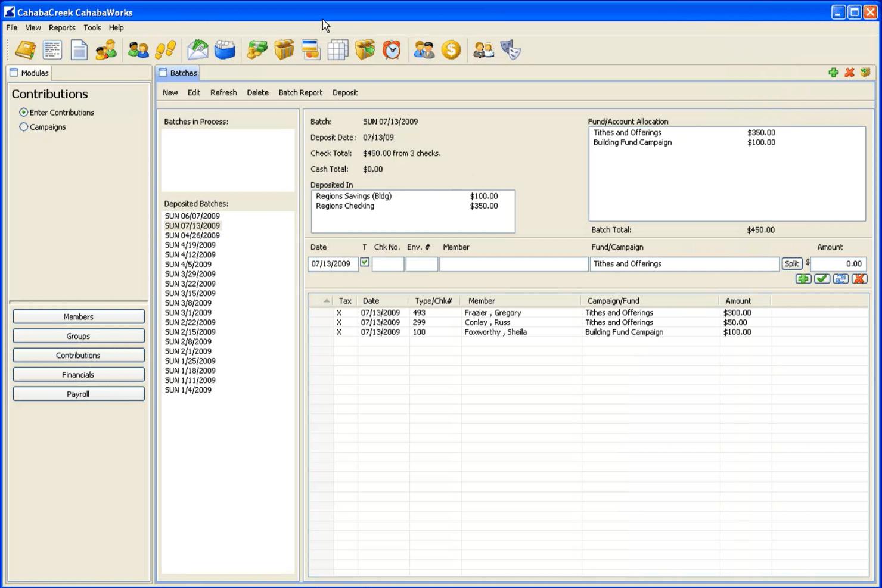Open the Groups module button
Viewport: 882px width, 588px height.
coord(79,336)
